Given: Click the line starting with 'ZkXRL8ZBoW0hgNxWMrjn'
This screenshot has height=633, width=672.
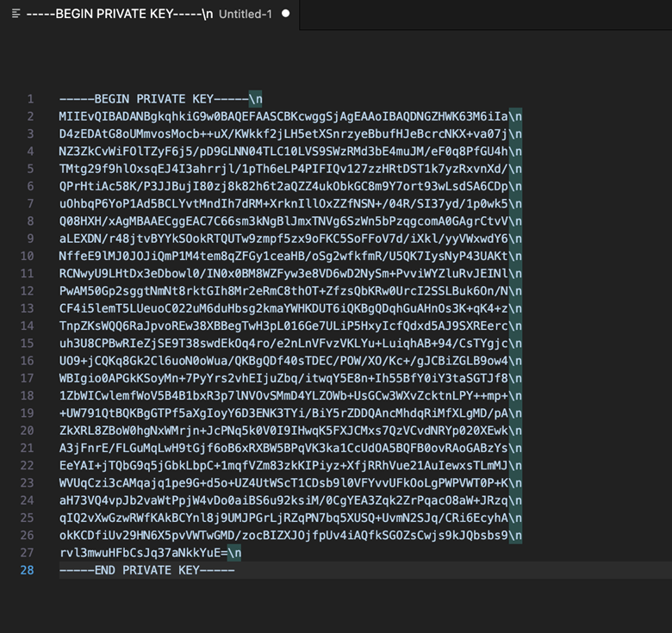Looking at the screenshot, I should (290, 431).
